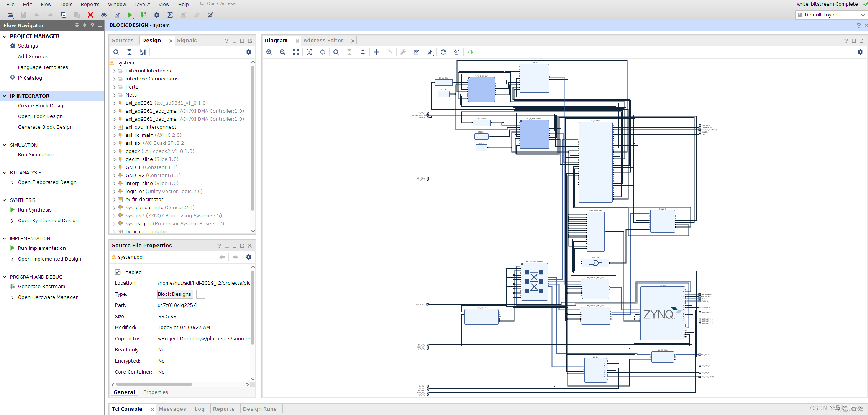
Task: Switch to the Address Editor tab
Action: coord(323,40)
